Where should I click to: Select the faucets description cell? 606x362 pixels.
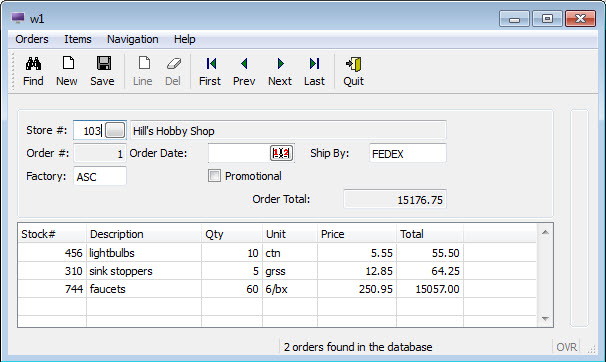144,289
